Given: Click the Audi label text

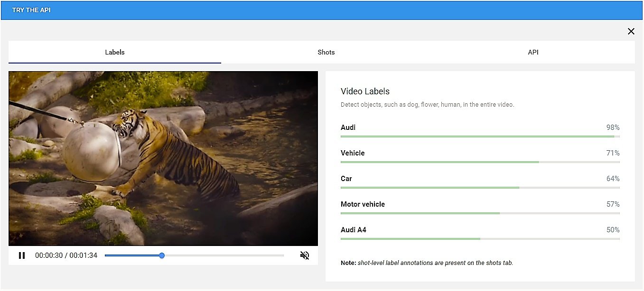Looking at the screenshot, I should pyautogui.click(x=348, y=127).
